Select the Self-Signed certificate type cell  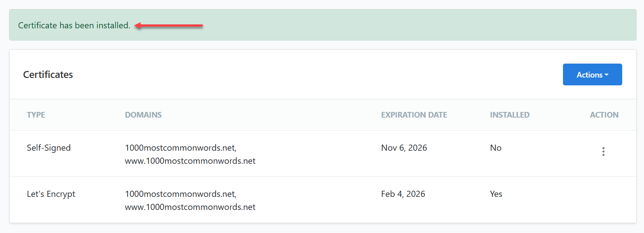[x=48, y=148]
